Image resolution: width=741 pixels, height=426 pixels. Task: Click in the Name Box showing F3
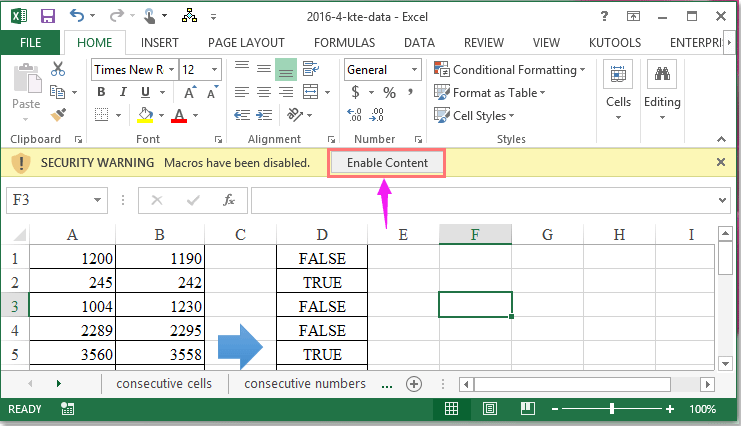point(60,200)
